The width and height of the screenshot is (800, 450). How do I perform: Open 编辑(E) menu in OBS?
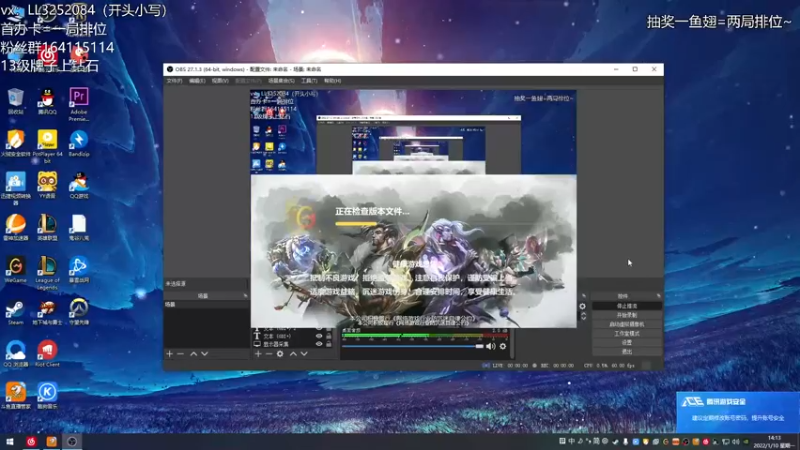point(197,81)
